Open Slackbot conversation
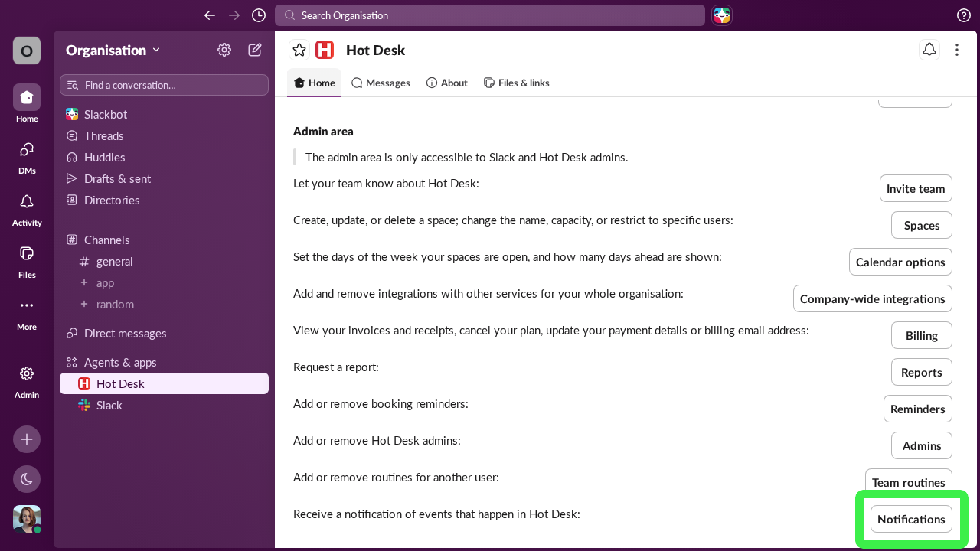Image resolution: width=980 pixels, height=551 pixels. tap(164, 114)
